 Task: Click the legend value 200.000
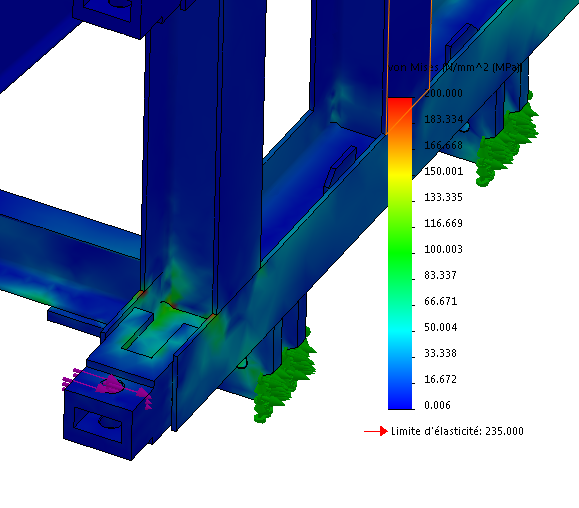click(x=443, y=93)
